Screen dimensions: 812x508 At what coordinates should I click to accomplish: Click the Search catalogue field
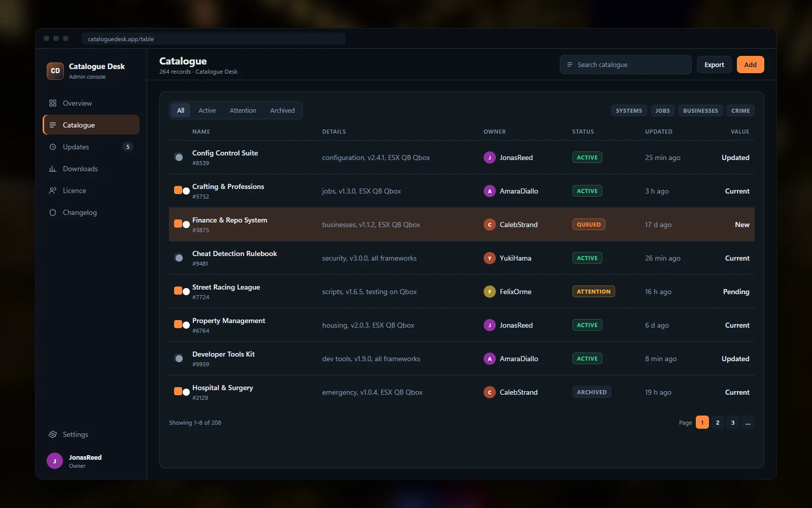(x=625, y=65)
